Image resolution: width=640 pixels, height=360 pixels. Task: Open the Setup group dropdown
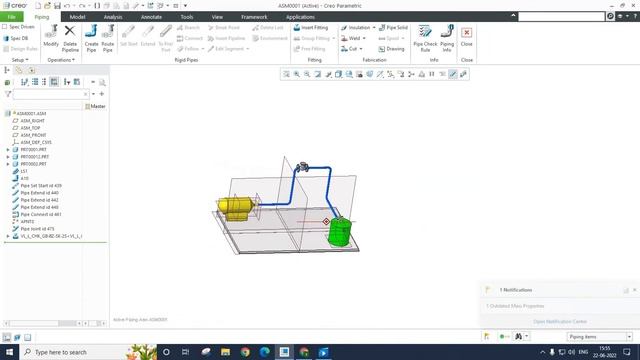click(20, 60)
